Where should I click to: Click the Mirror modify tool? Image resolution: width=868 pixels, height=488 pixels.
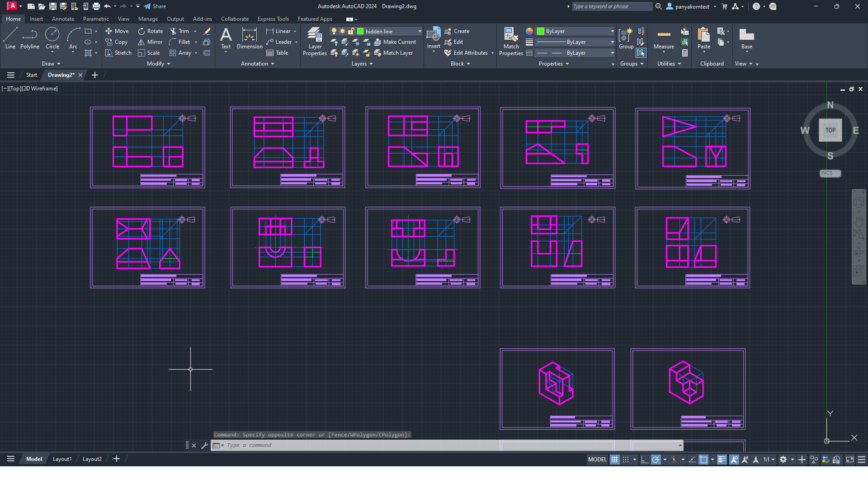pyautogui.click(x=150, y=42)
